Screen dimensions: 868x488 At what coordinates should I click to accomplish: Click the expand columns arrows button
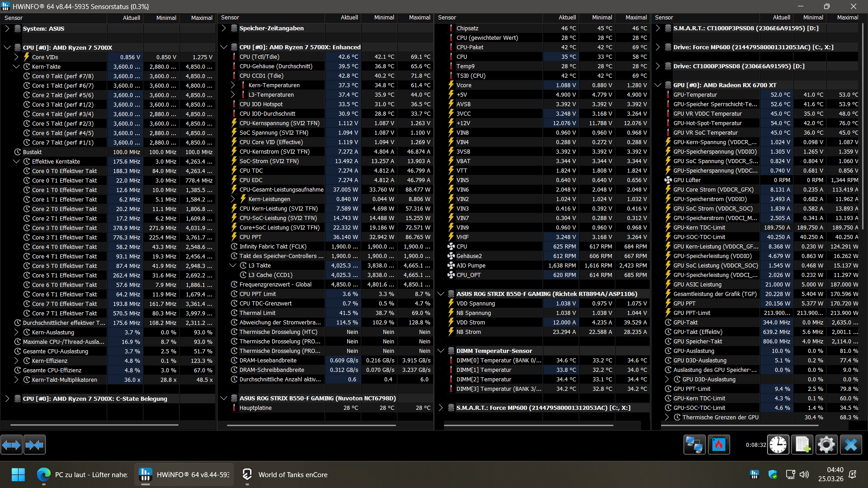11,445
